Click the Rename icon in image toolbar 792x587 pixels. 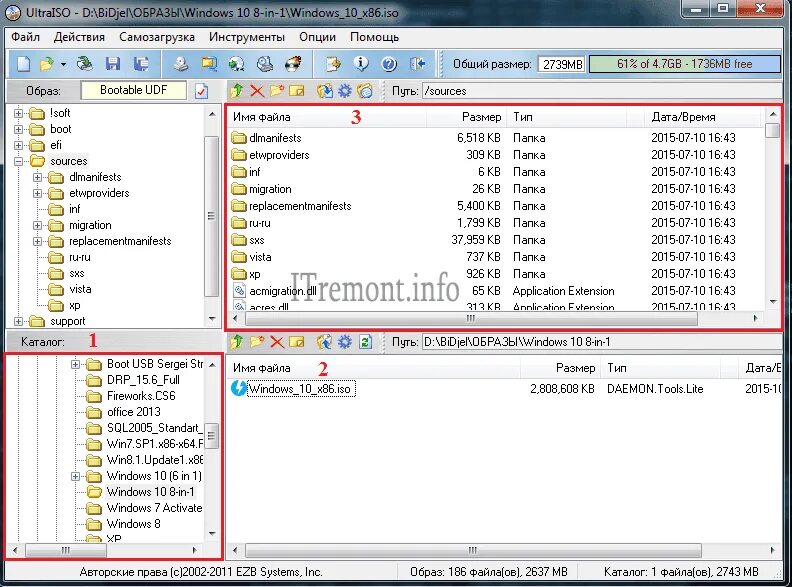tap(296, 91)
